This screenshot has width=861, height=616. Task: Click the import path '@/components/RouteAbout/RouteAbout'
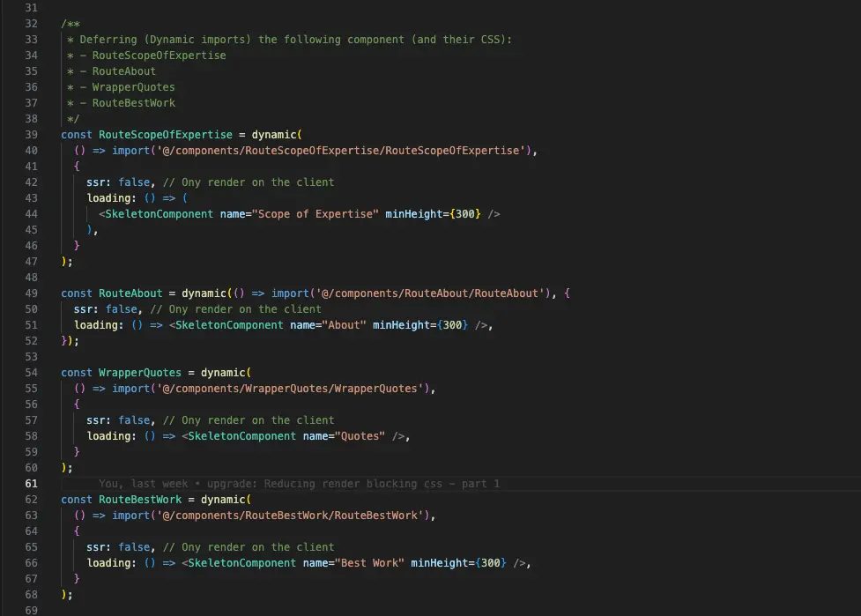[x=430, y=293]
